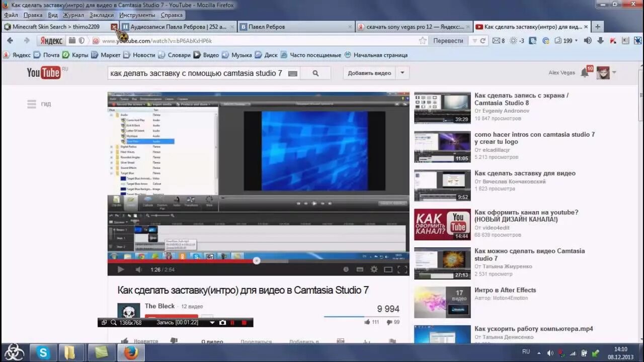Open the video player settings gear
The width and height of the screenshot is (644, 362).
point(374,269)
